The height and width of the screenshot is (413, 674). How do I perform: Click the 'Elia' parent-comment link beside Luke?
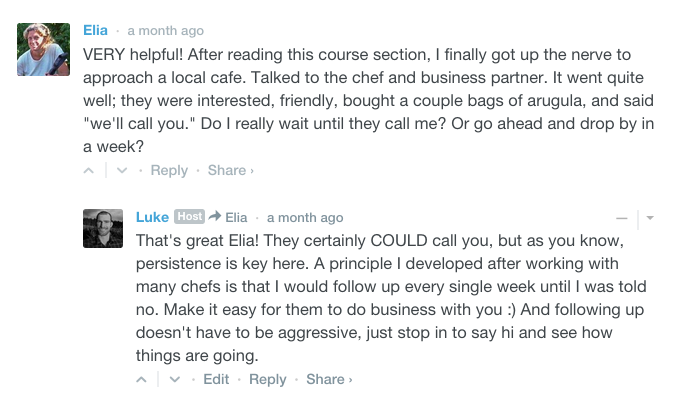(x=236, y=217)
